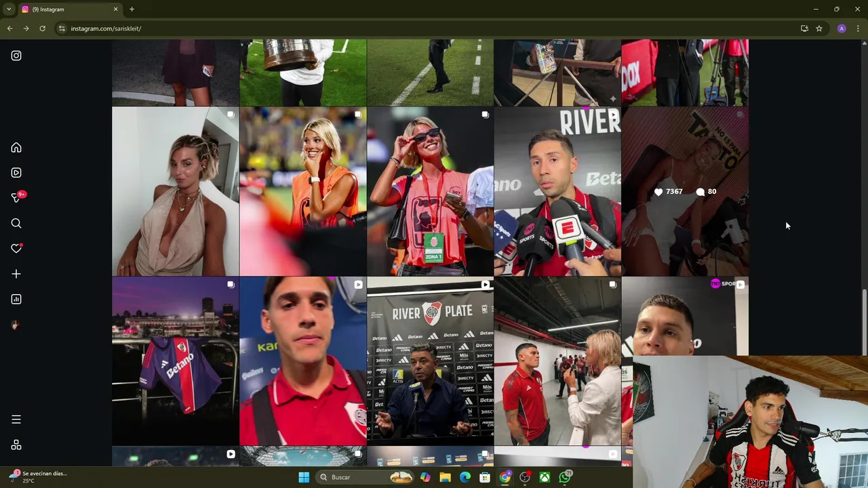Open the TNT Sports interview reel thumbnail
The height and width of the screenshot is (488, 868).
click(685, 316)
